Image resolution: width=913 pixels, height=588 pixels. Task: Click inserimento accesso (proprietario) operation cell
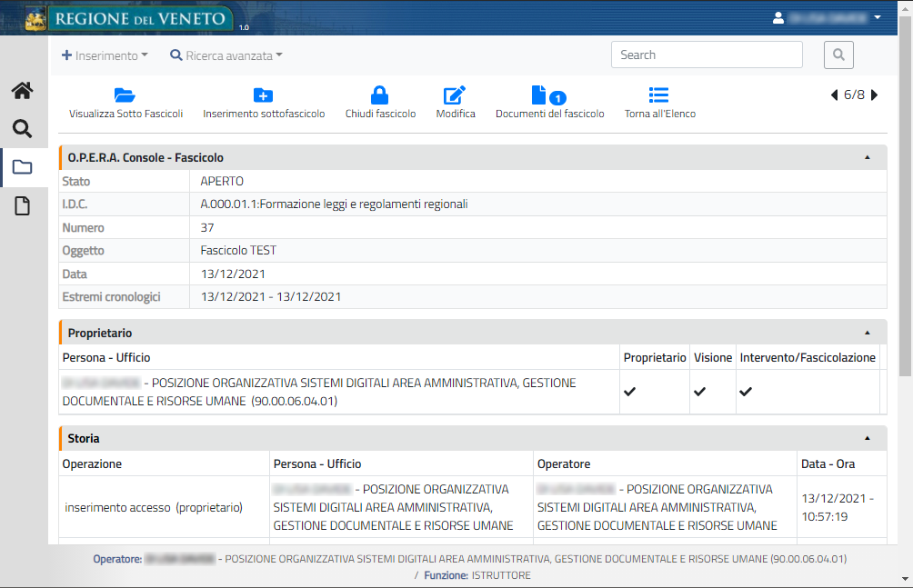tap(154, 508)
